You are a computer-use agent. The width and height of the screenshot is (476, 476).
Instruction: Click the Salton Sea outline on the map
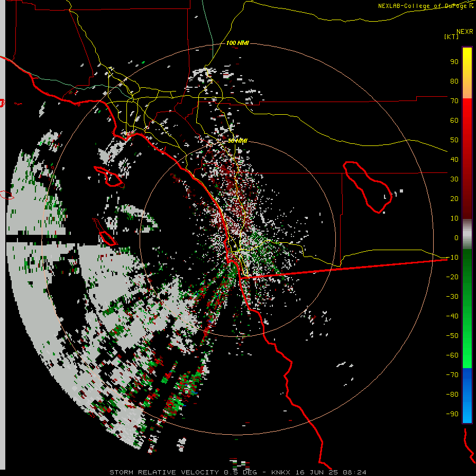(368, 187)
